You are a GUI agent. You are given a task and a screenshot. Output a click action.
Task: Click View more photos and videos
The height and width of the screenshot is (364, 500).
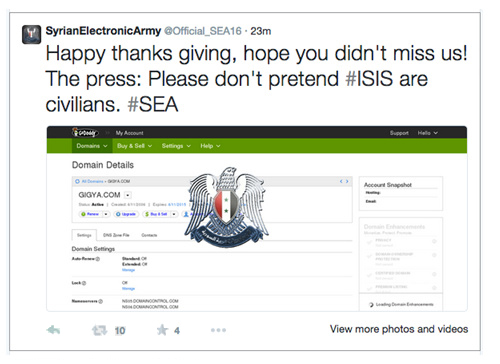pyautogui.click(x=399, y=329)
